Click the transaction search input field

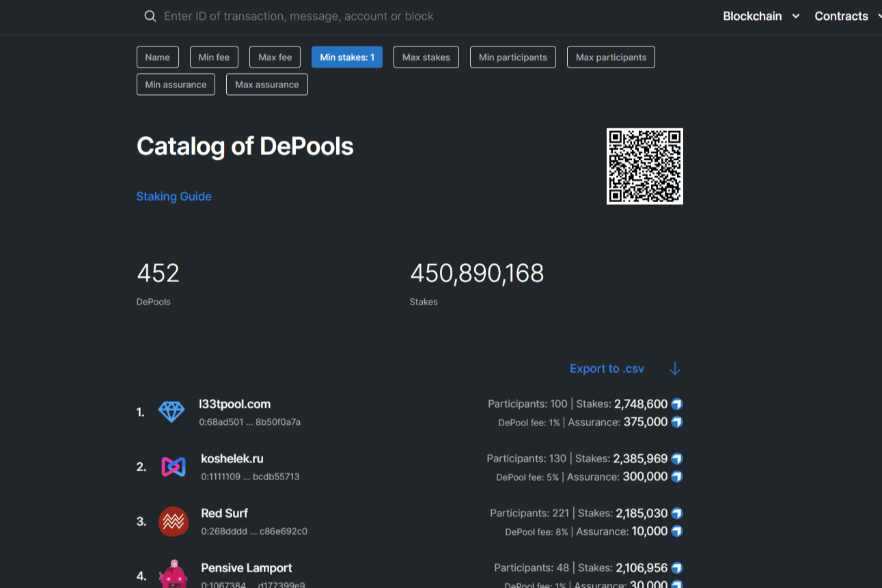click(x=342, y=16)
